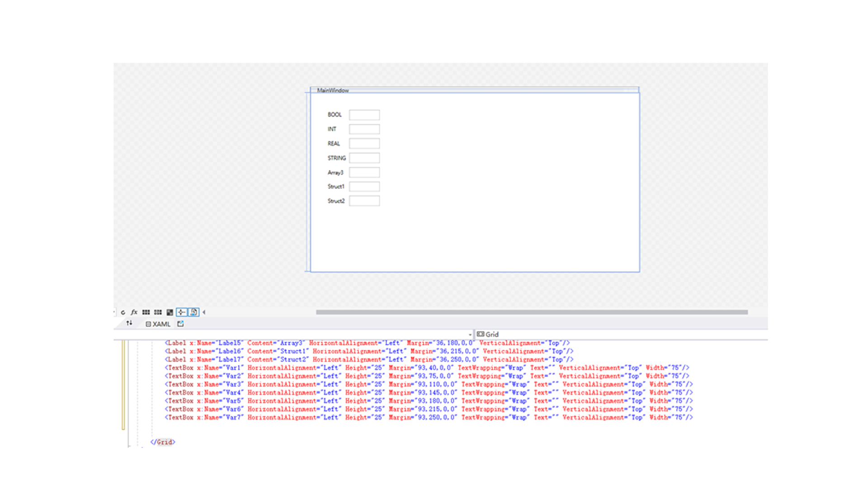The height and width of the screenshot is (488, 868).
Task: Show the snap grid icon
Action: tap(146, 312)
